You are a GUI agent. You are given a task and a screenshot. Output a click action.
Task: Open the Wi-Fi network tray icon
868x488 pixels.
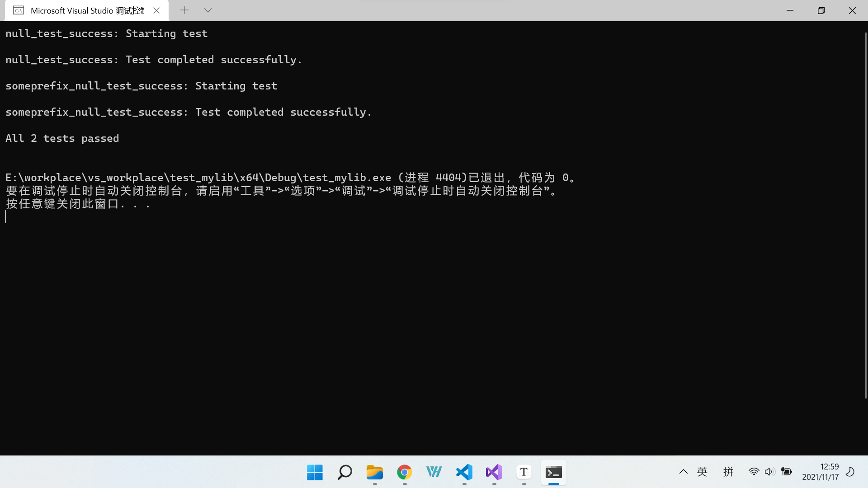(754, 472)
